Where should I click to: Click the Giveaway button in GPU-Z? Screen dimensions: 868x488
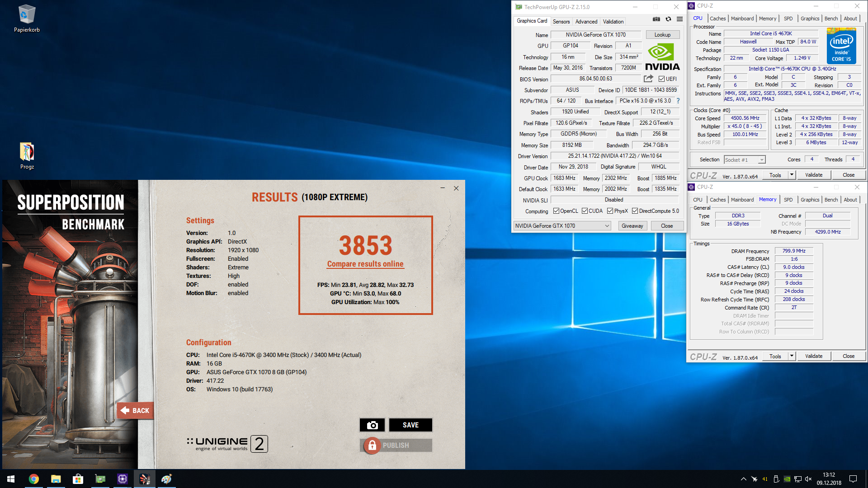(632, 226)
